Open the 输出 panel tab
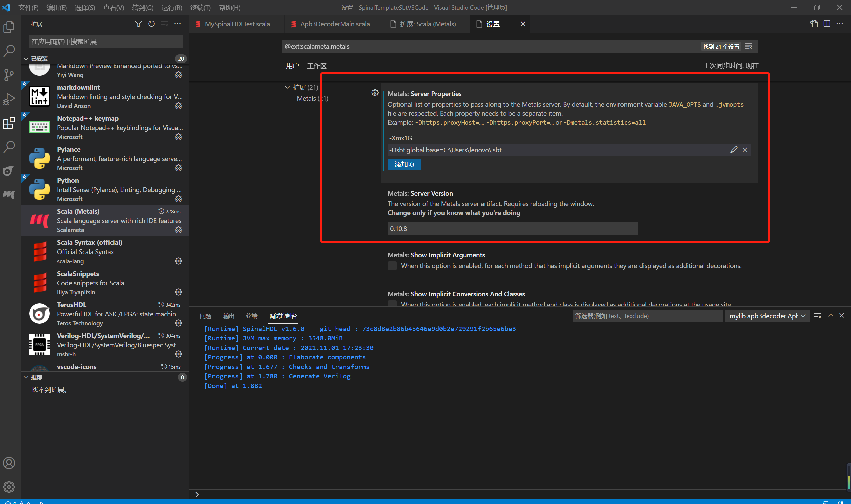This screenshot has height=504, width=851. coord(229,316)
